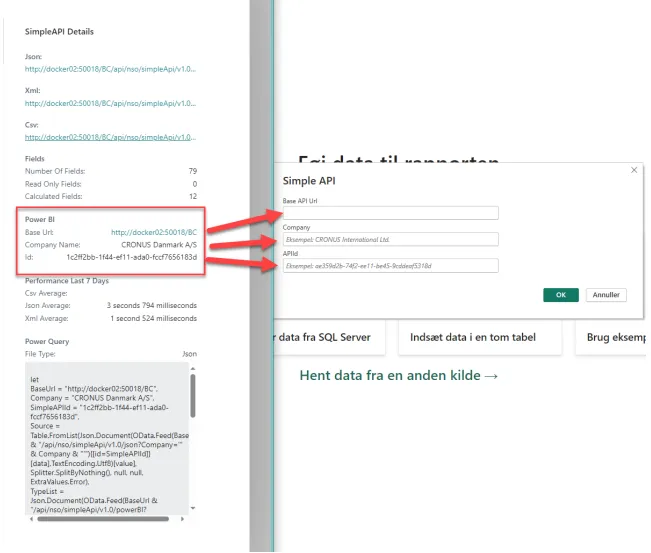The image size is (651, 553).
Task: Click the 'Power Query' section heading
Action: click(x=47, y=342)
